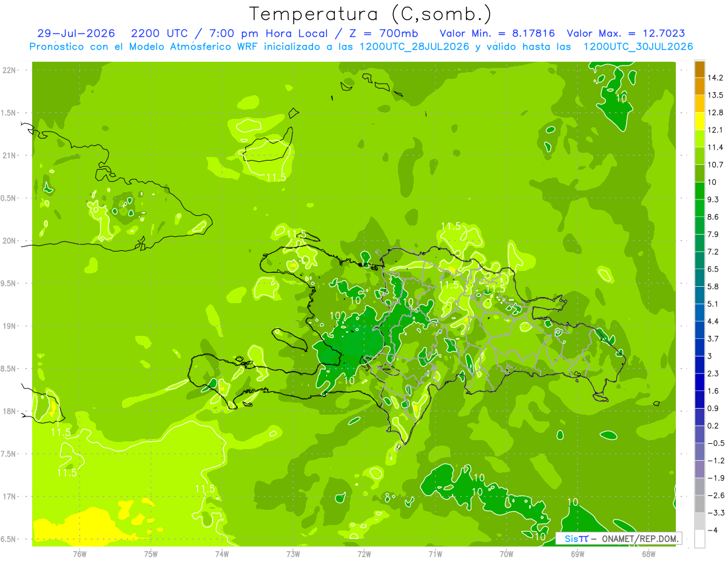Click the '70W' longitude axis label

(x=507, y=554)
